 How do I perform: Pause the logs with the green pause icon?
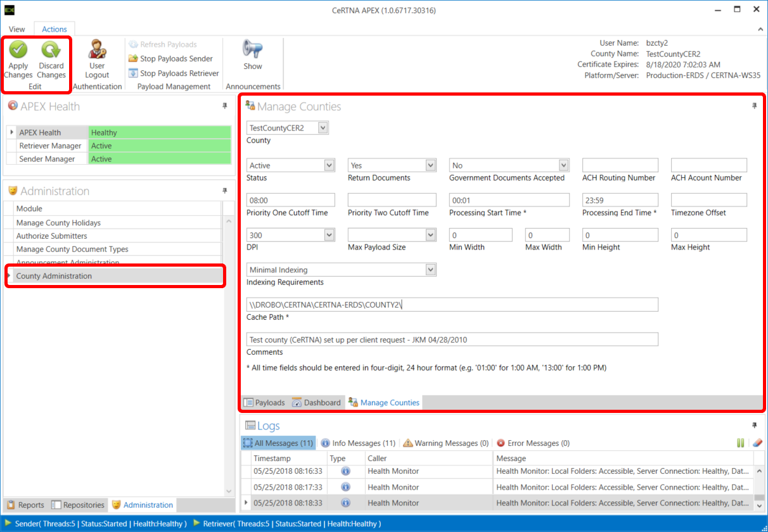pos(740,443)
